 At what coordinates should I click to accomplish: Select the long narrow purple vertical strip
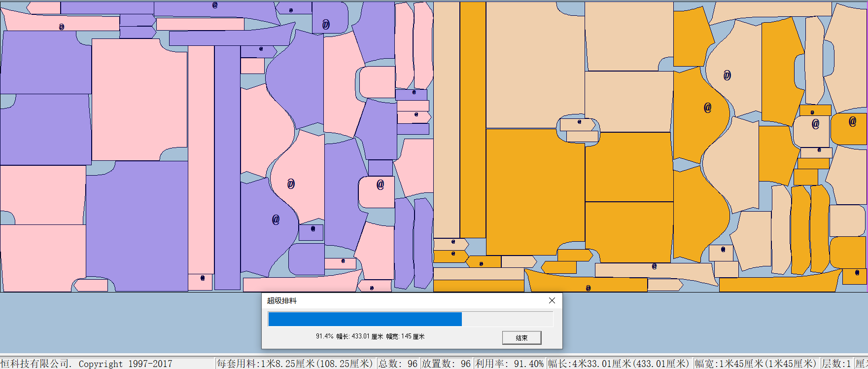(227, 168)
